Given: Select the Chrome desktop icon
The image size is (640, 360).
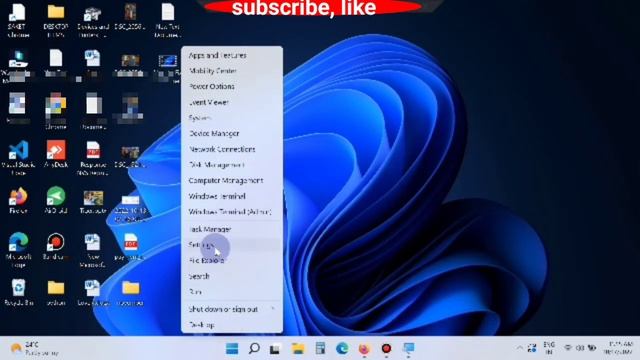Looking at the screenshot, I should coord(56,111).
